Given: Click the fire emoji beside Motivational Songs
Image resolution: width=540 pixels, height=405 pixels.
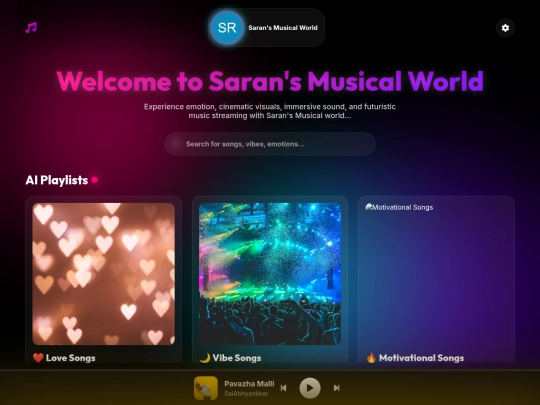Looking at the screenshot, I should pos(371,358).
